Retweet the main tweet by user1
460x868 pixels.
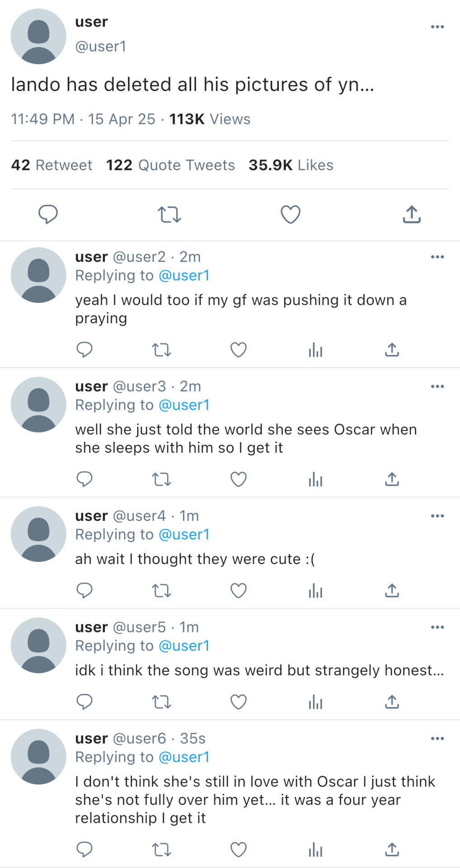(169, 214)
